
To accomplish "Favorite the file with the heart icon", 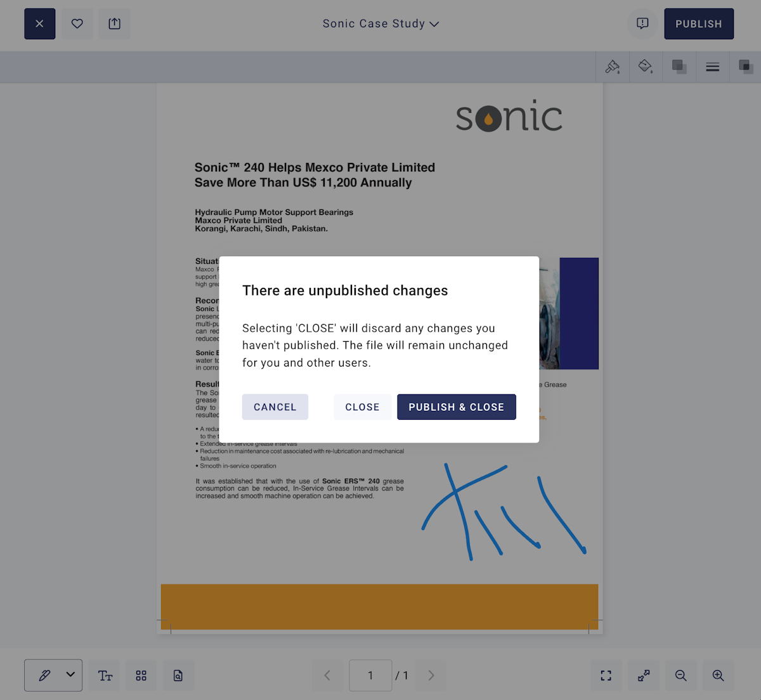I will 77,24.
